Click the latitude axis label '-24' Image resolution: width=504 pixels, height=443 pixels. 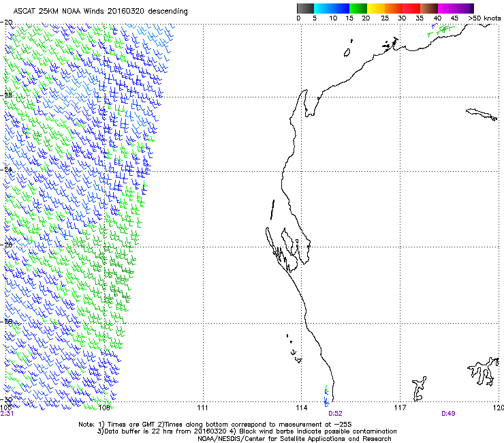(7, 170)
